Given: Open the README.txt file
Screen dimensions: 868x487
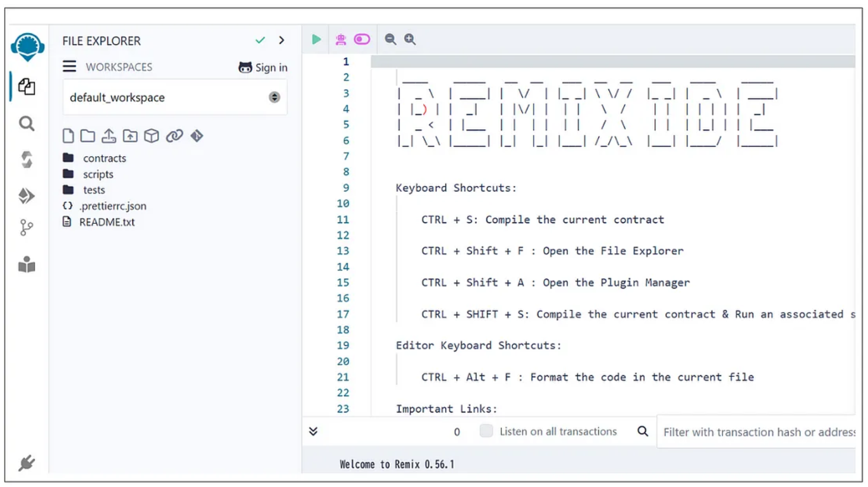Looking at the screenshot, I should pos(99,222).
